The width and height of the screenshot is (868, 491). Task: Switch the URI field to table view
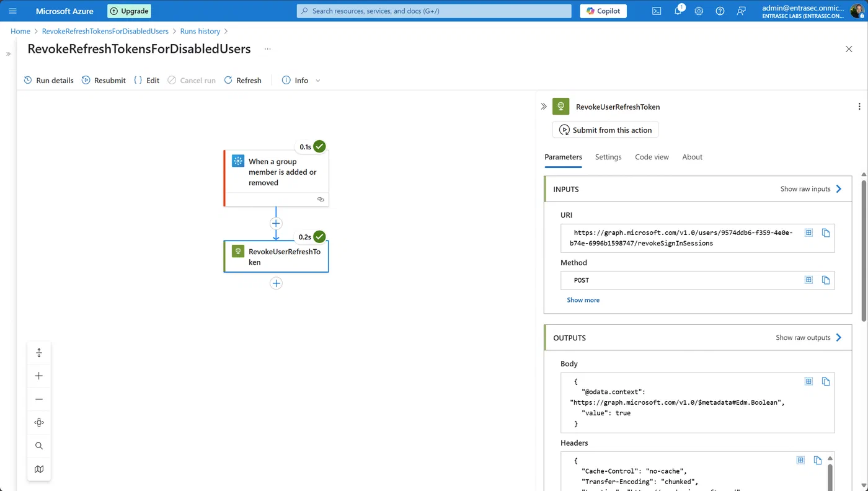click(x=808, y=232)
